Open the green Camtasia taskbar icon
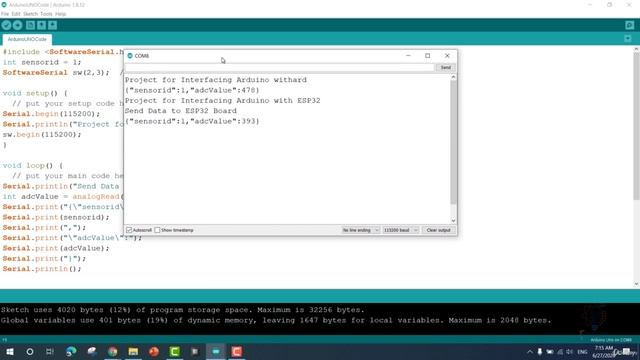The height and width of the screenshot is (360, 640). [175, 351]
